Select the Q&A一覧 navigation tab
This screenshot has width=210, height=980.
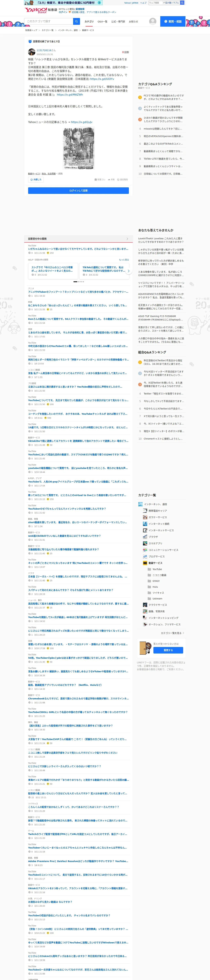103,22
